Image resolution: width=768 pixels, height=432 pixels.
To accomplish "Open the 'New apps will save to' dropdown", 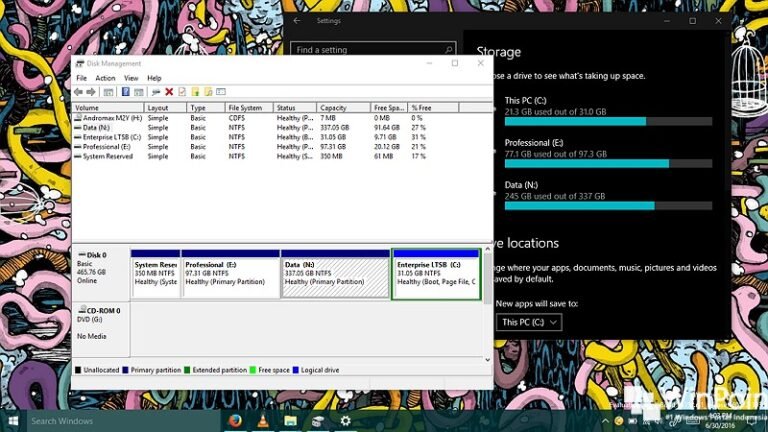I will (529, 322).
